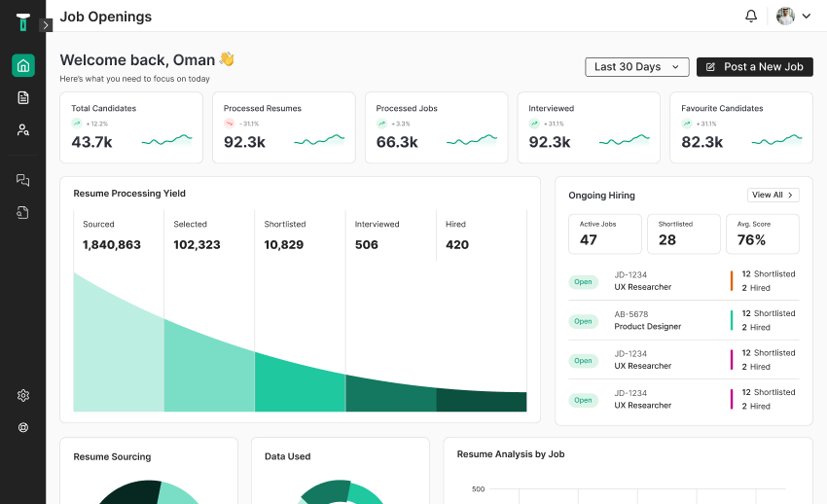Click the Resume Sourcing pie chart
Viewport: 827px width, 504px height.
click(x=149, y=492)
